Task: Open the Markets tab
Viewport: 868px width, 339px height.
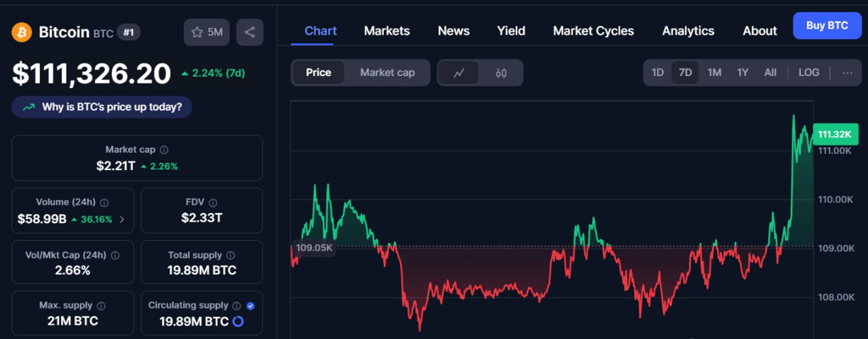Action: pos(387,31)
